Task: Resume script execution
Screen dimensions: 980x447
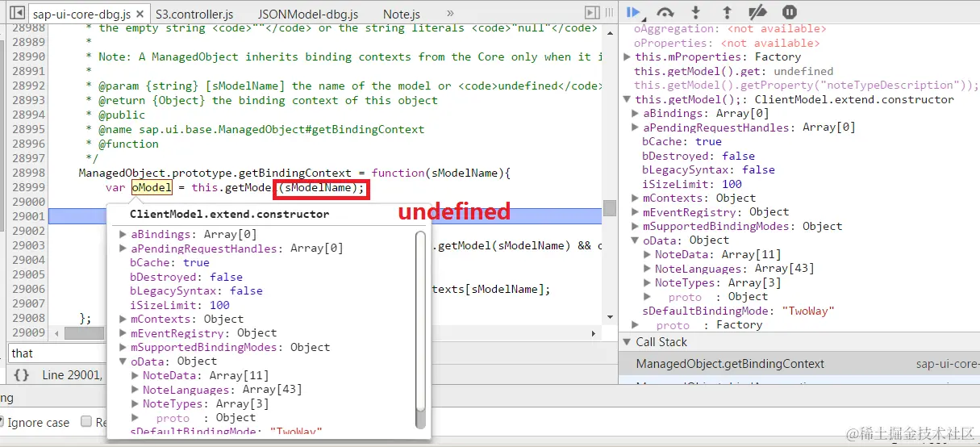Action: click(x=633, y=12)
